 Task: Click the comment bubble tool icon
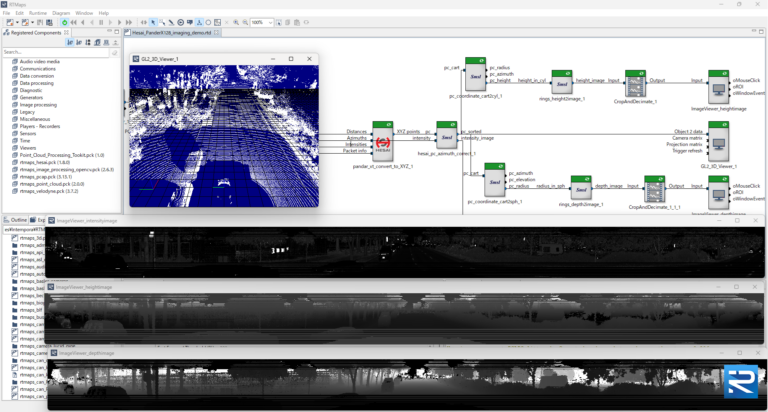(x=190, y=22)
